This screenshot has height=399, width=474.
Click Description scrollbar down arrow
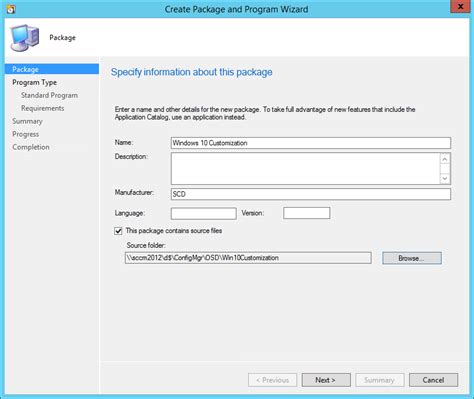[x=445, y=178]
